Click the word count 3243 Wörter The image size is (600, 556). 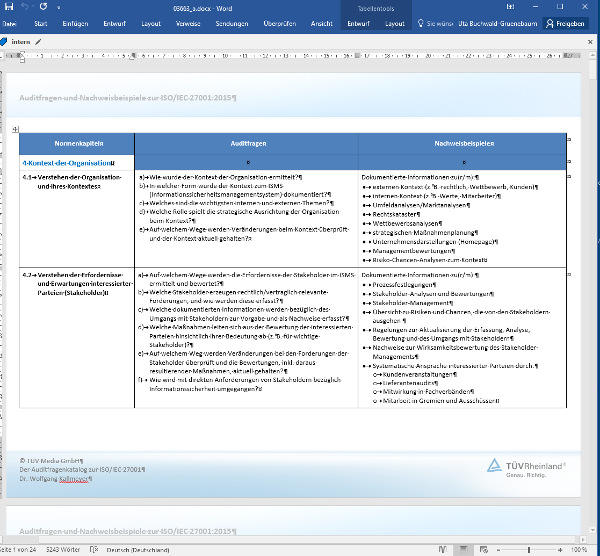(x=62, y=550)
